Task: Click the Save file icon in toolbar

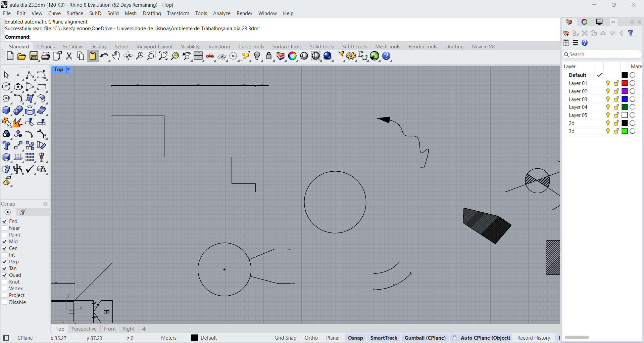Action: tap(34, 56)
